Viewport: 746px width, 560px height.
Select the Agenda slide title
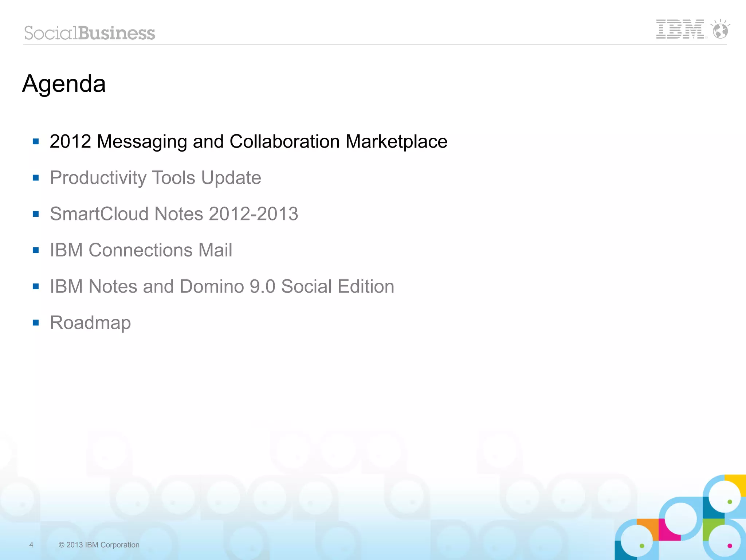[64, 84]
